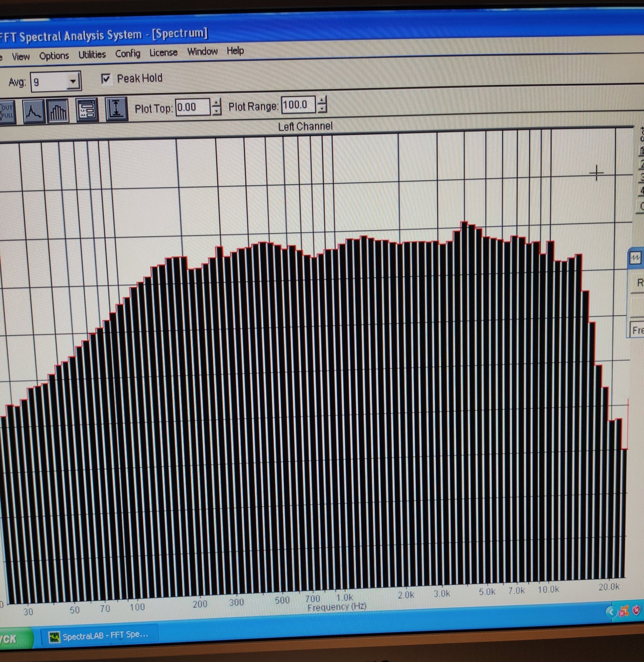Click the tray network alert icon
Screen dimensions: 644x662
coord(624,611)
